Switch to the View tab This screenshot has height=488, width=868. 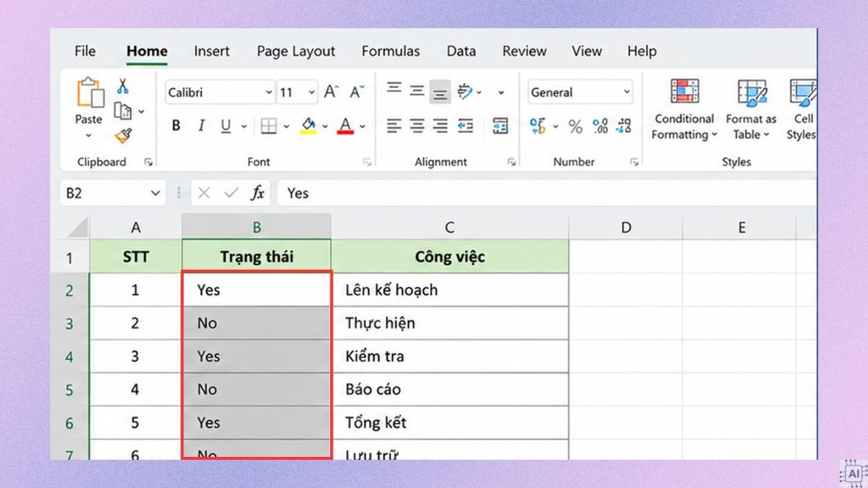pos(587,51)
